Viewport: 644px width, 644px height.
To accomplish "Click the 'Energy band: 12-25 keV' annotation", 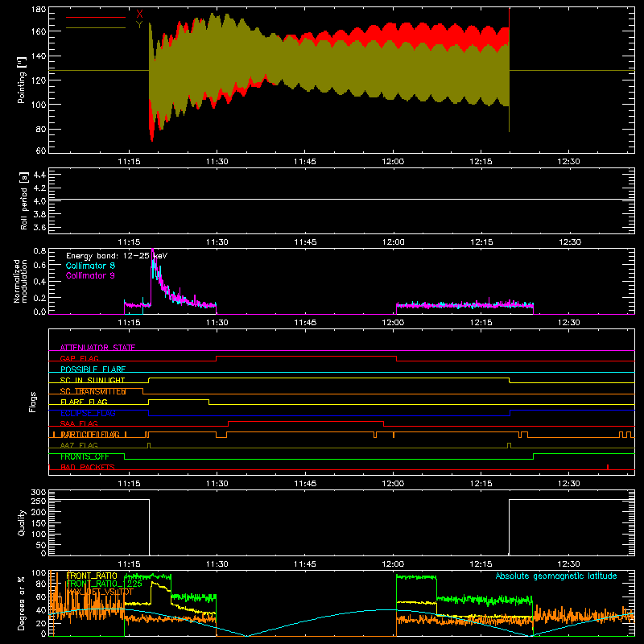I will (117, 256).
